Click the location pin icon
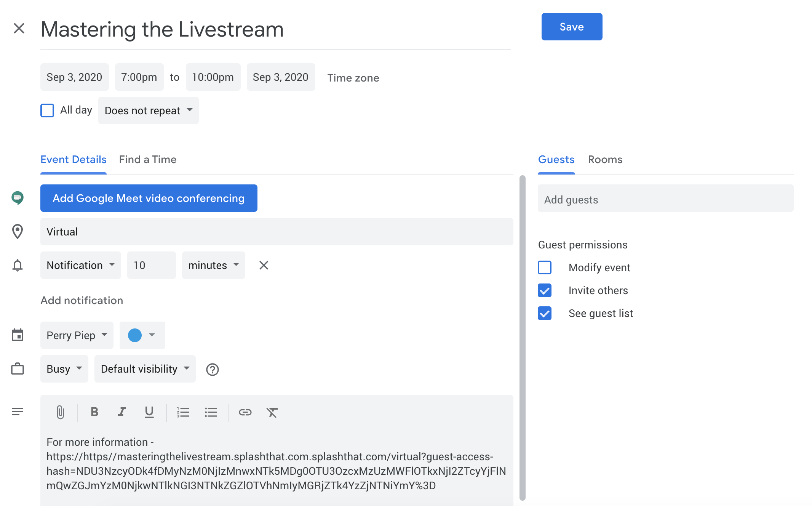Screen dimensions: 812x506 [18, 232]
